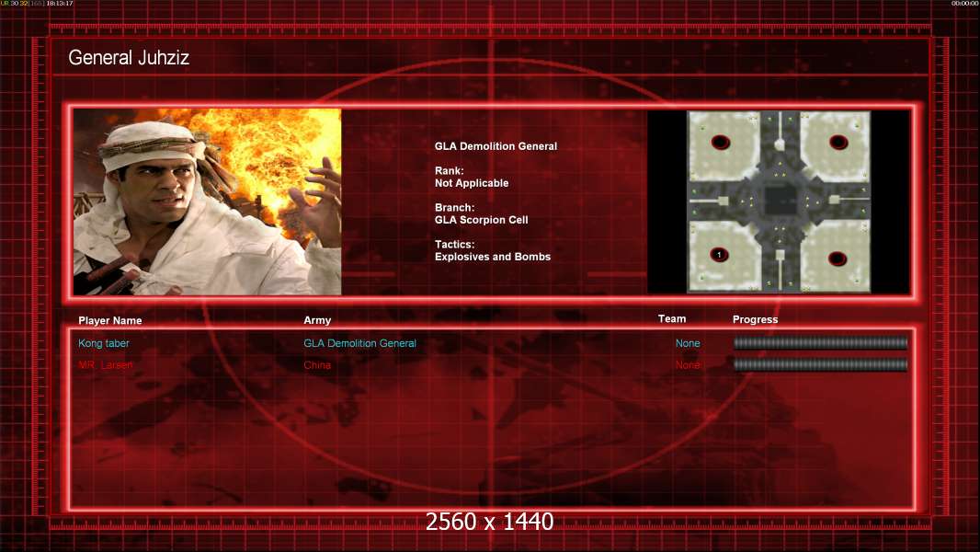Click the 'Player Name' column header

coord(110,321)
